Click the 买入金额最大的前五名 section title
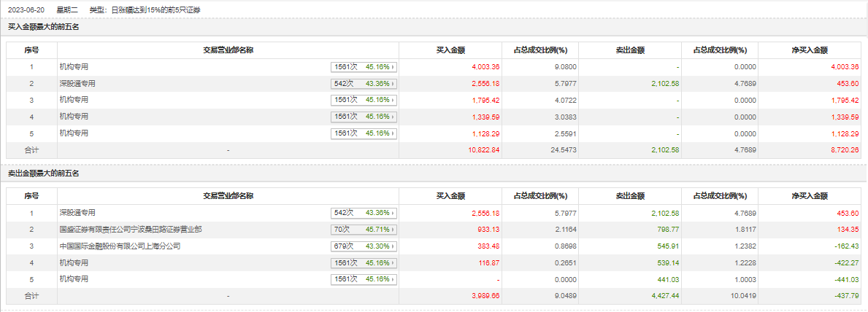Image resolution: width=868 pixels, height=312 pixels. point(43,27)
